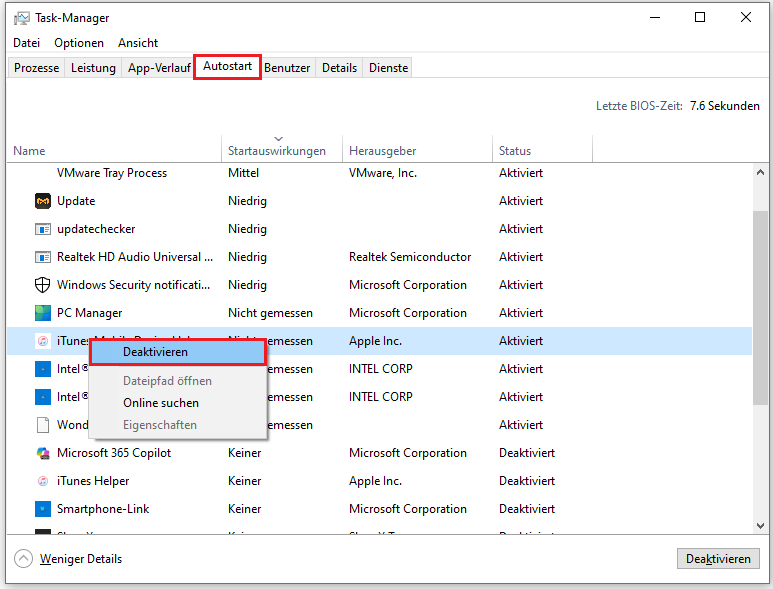This screenshot has height=589, width=773.
Task: Click the Deaktiviert status of Smartphone-Link
Action: pos(527,509)
